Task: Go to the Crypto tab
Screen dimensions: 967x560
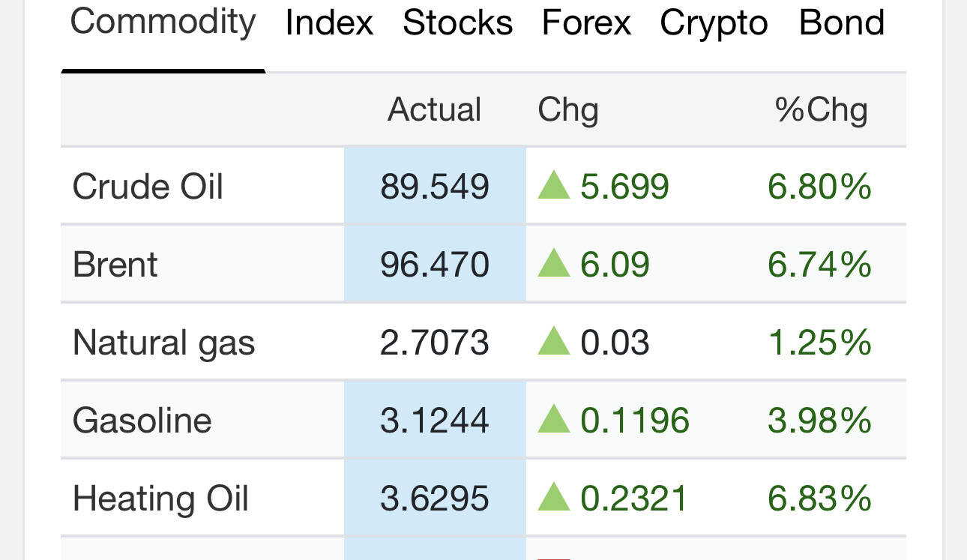Action: 714,22
